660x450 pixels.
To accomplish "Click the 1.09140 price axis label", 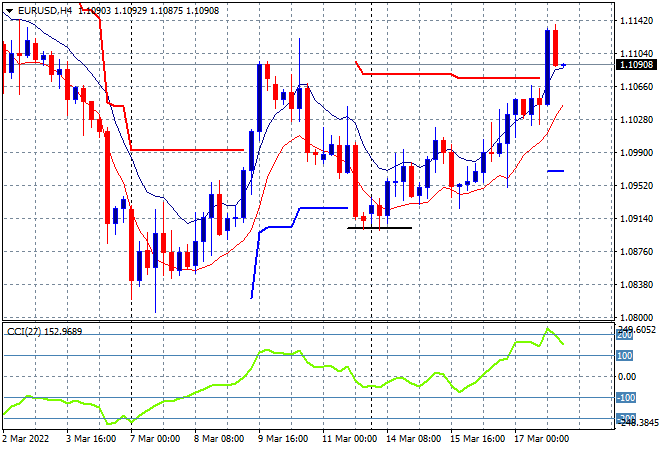I will click(636, 218).
